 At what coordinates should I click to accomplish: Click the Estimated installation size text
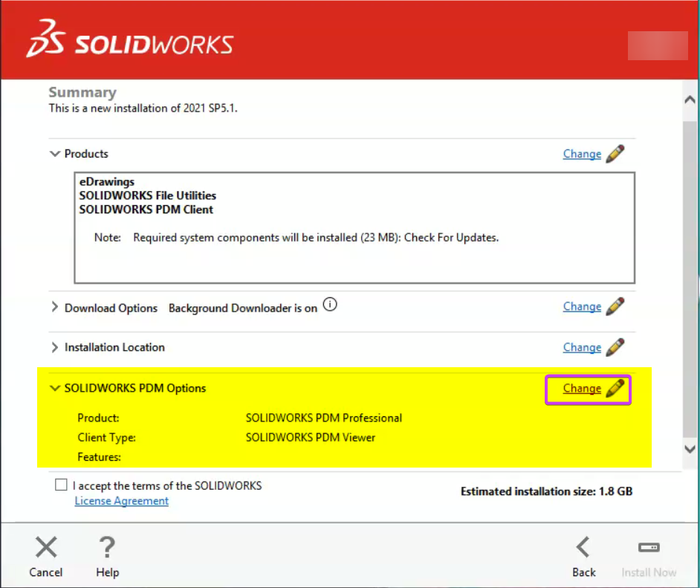(546, 491)
